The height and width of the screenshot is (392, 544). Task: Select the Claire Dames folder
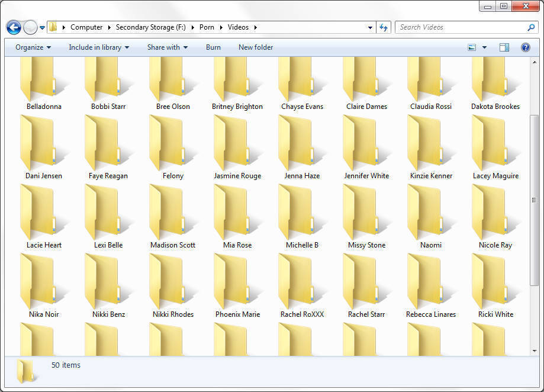point(366,84)
